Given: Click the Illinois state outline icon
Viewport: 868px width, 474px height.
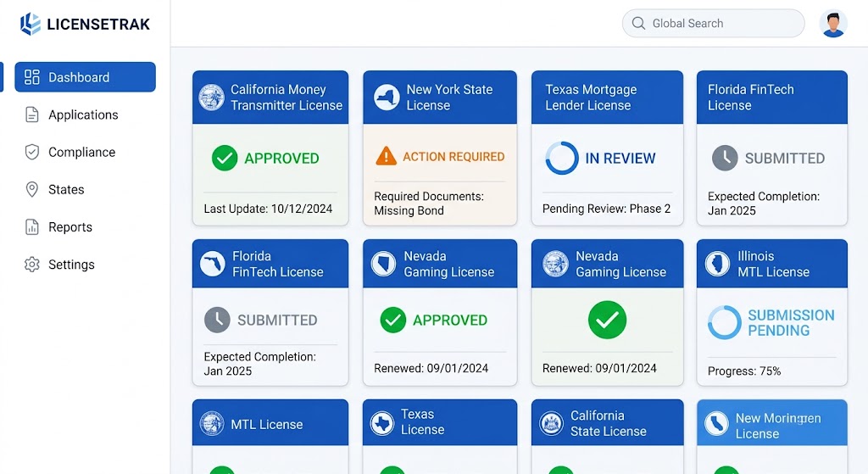Looking at the screenshot, I should point(717,264).
